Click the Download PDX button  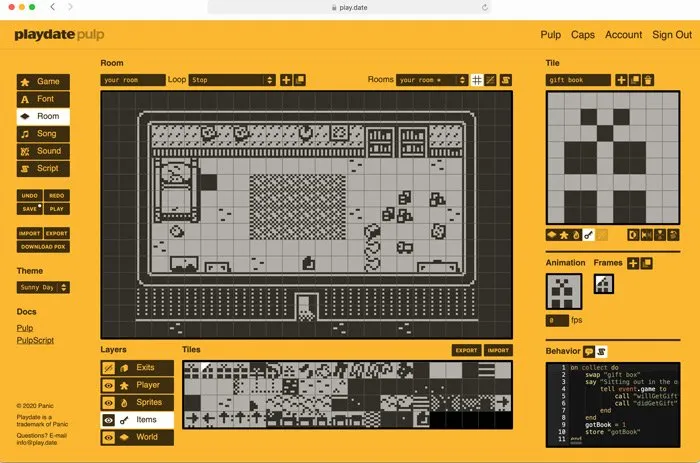[x=43, y=247]
